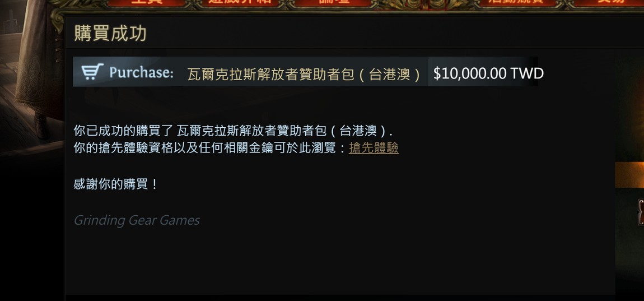644x301 pixels.
Task: Open the 搶先體驗 early access link
Action: click(374, 148)
